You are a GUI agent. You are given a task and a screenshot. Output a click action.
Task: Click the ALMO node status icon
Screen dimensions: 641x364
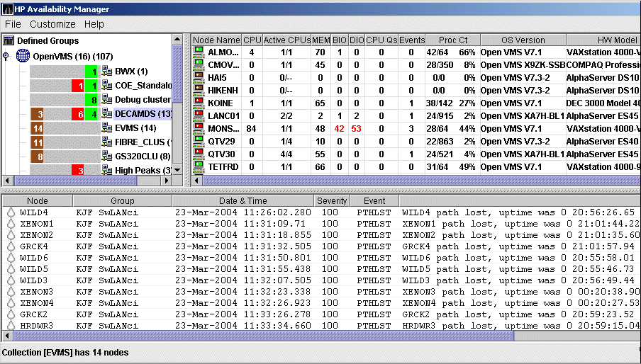pos(199,52)
